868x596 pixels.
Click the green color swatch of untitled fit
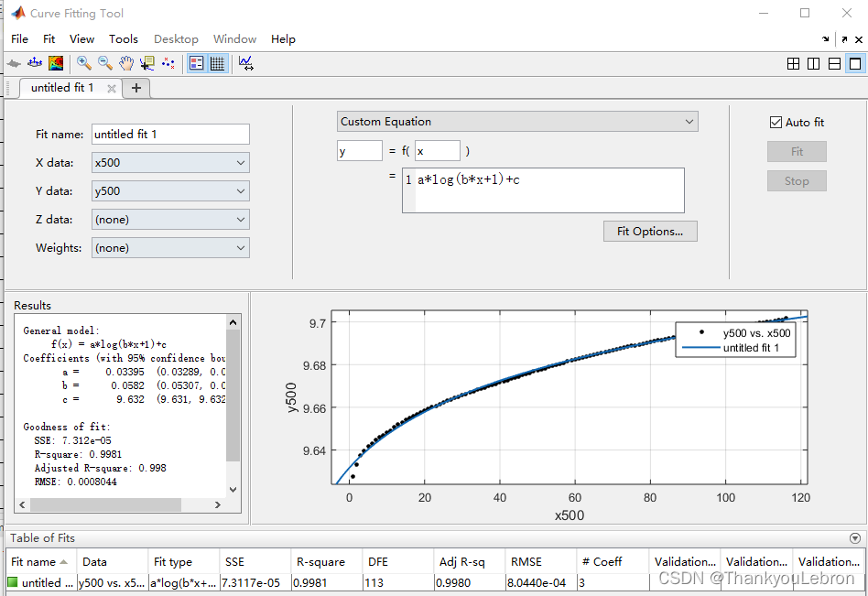point(12,582)
